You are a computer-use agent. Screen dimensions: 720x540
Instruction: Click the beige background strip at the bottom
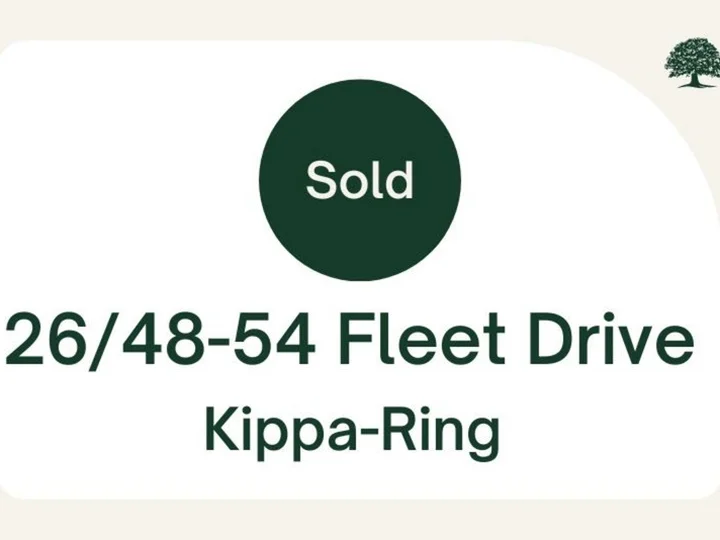click(x=360, y=522)
